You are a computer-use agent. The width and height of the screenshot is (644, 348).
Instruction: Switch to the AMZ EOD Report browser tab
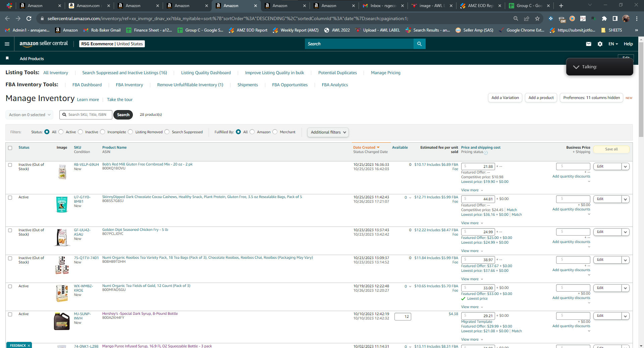[480, 6]
